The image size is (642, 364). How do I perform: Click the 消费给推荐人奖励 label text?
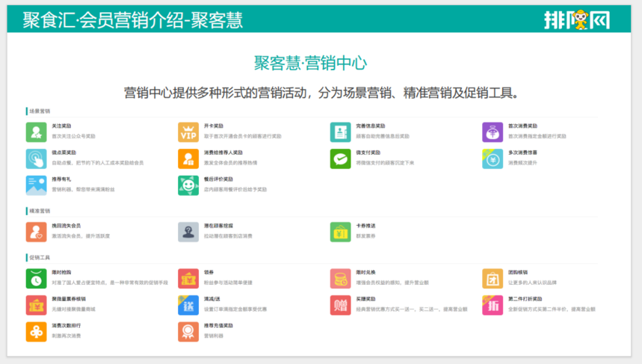tap(223, 152)
